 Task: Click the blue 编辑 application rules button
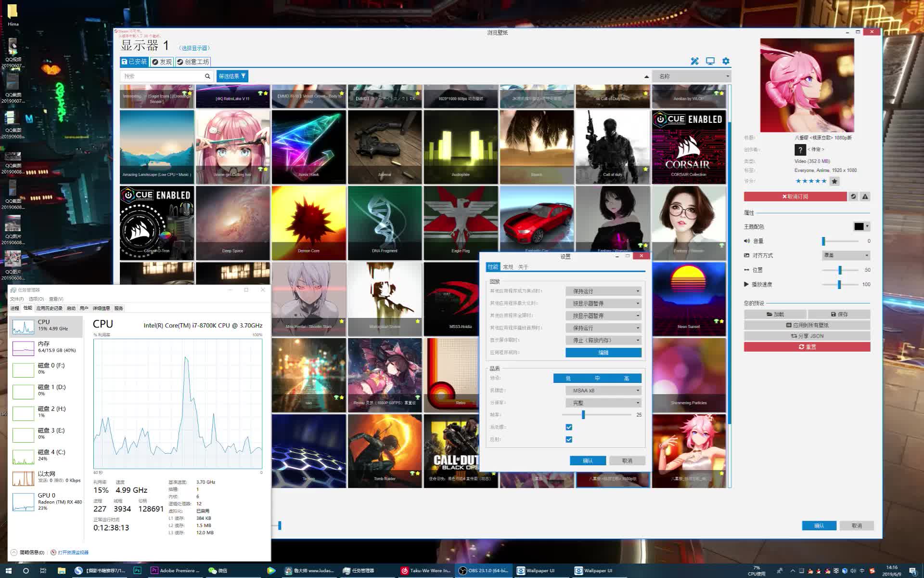(x=603, y=353)
